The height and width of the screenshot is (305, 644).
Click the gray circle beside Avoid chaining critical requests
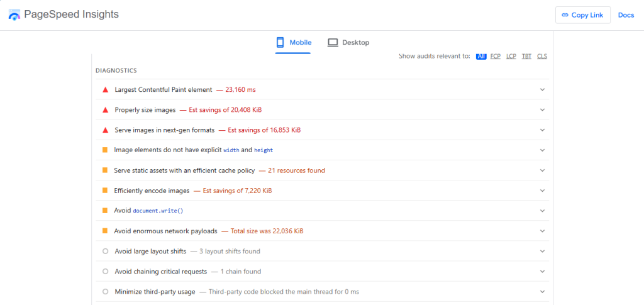pyautogui.click(x=105, y=271)
